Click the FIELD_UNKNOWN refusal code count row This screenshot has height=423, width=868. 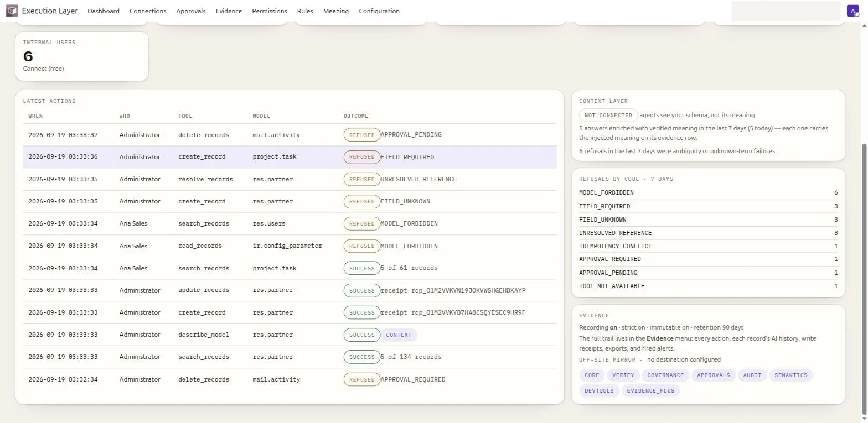(708, 220)
